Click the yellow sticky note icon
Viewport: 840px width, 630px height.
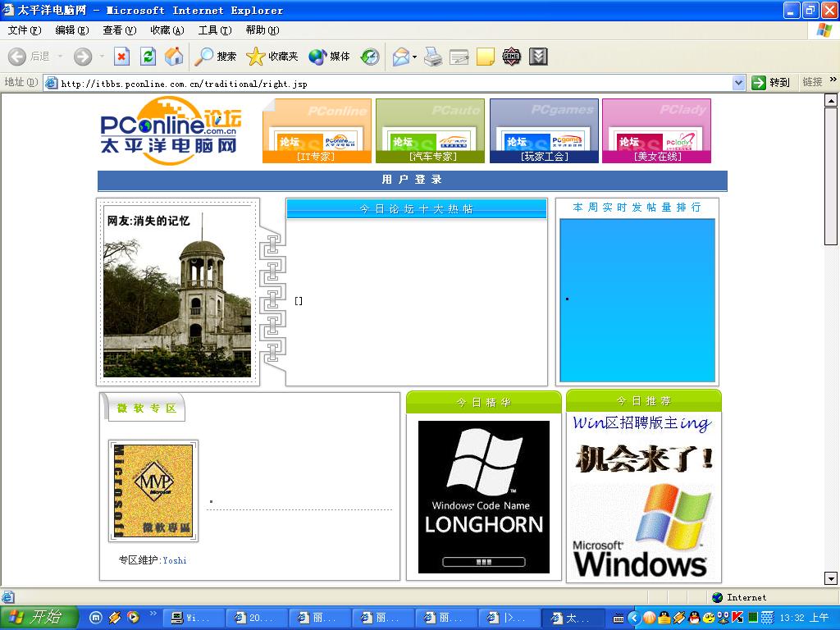point(486,57)
